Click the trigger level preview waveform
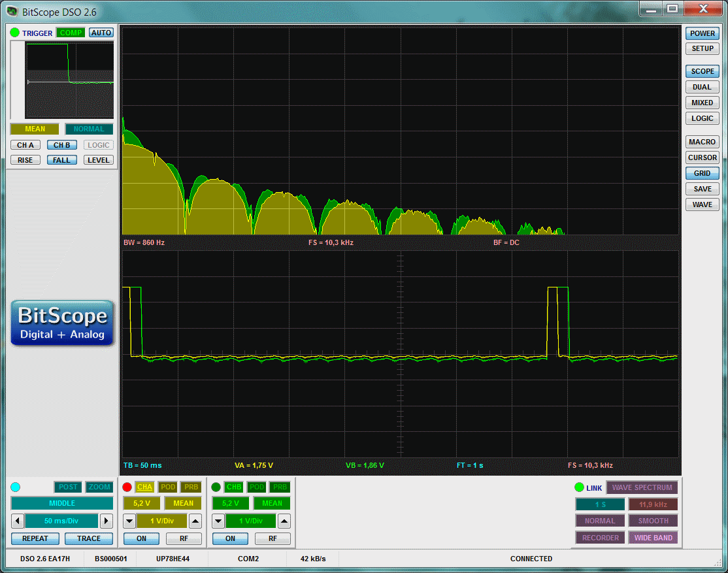The image size is (728, 573). point(69,80)
